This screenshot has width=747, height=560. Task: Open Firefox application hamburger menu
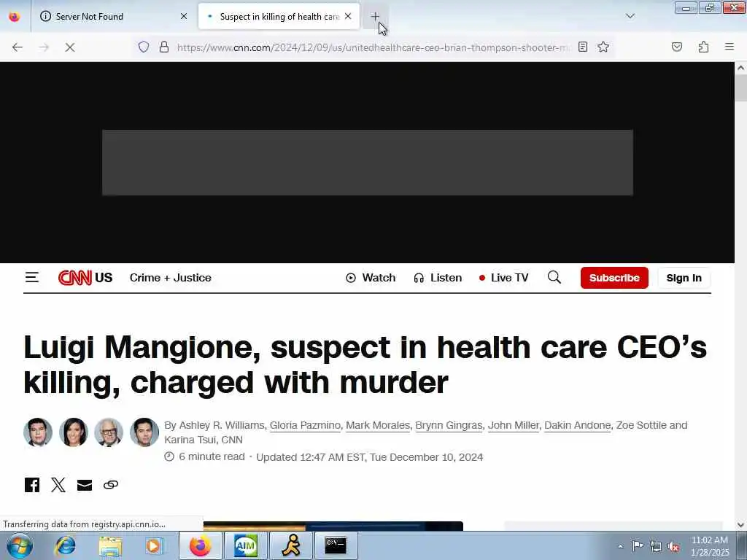[x=729, y=47]
